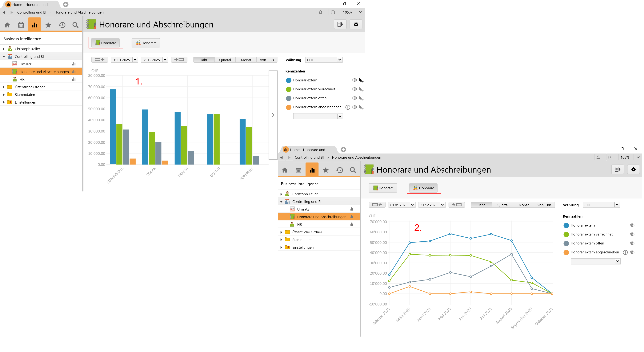Toggle the side panel icon in lower window header
This screenshot has width=644, height=352.
[617, 170]
